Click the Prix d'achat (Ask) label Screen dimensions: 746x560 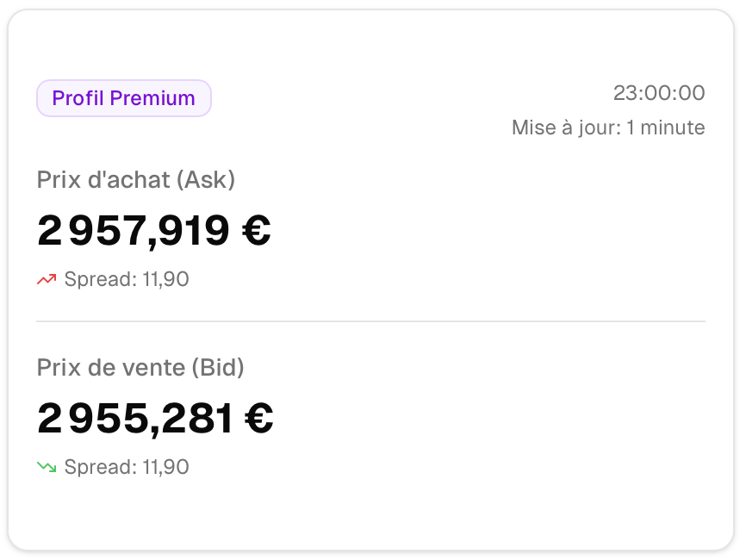136,180
